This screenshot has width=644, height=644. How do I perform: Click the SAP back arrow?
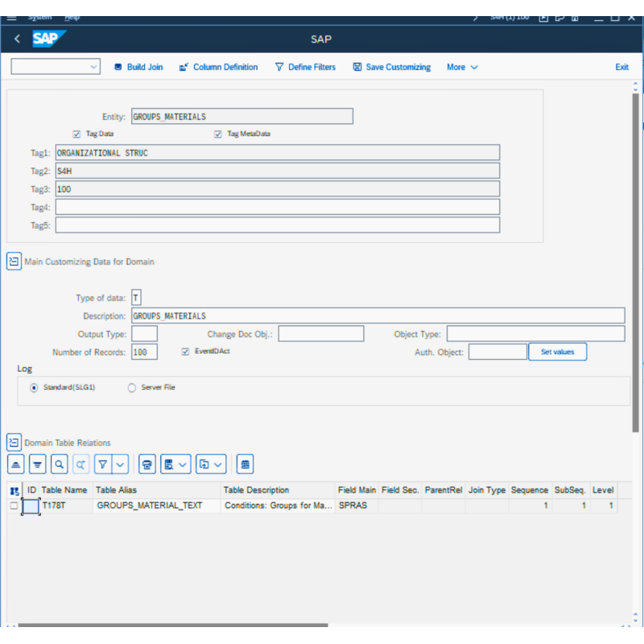pos(17,39)
